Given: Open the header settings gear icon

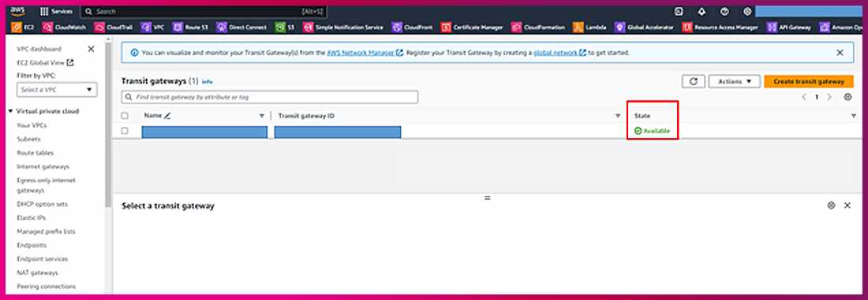Looking at the screenshot, I should pos(746,11).
